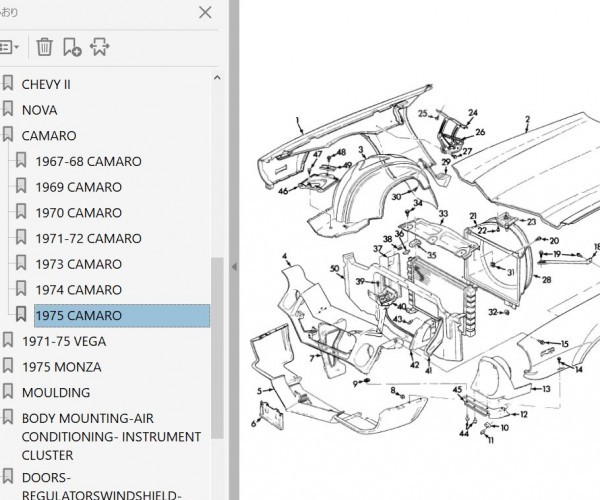Go to 1969 CAMARO bookmark
This screenshot has height=500, width=600.
[79, 187]
